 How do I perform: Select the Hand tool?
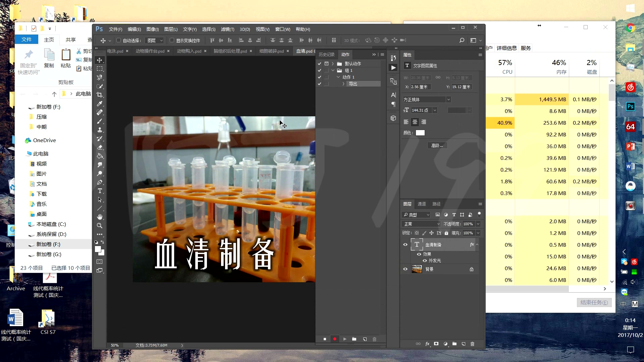coord(100,217)
